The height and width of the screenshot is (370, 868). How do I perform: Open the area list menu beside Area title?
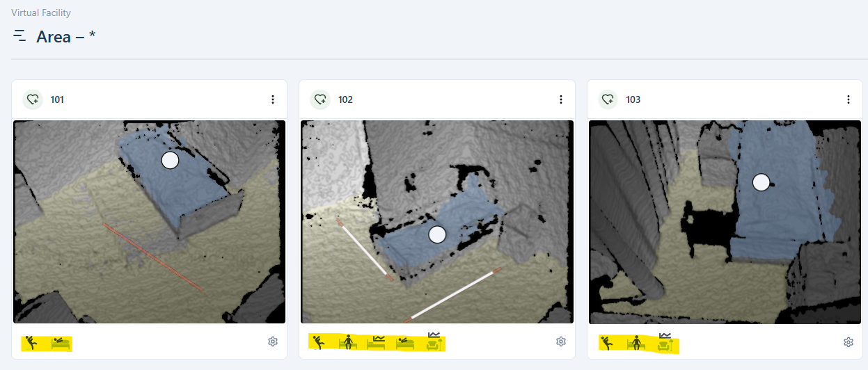(19, 35)
